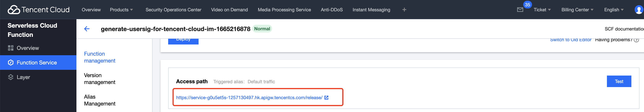Image resolution: width=644 pixels, height=112 pixels.
Task: Select Function Service in the sidebar
Action: click(38, 63)
